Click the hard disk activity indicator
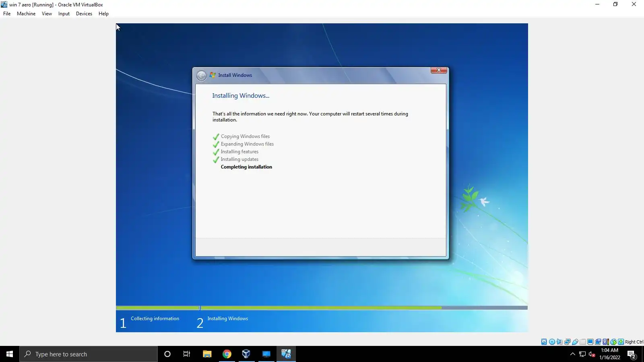 click(x=544, y=342)
